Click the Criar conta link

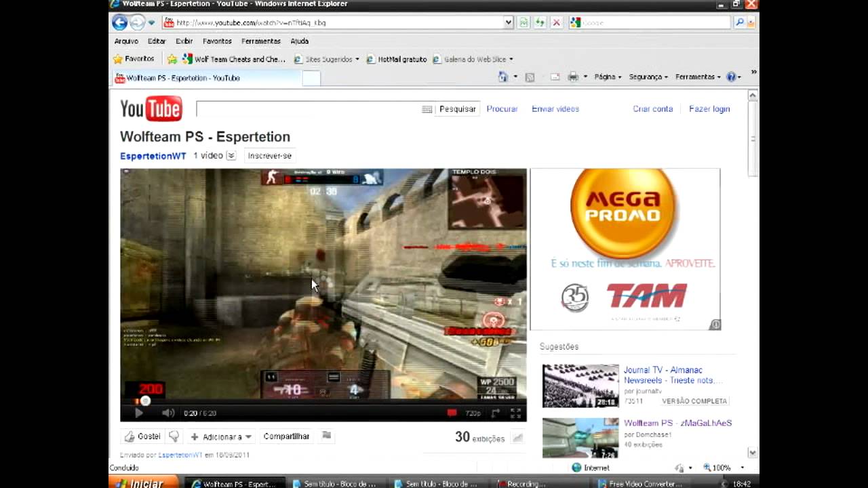(653, 108)
